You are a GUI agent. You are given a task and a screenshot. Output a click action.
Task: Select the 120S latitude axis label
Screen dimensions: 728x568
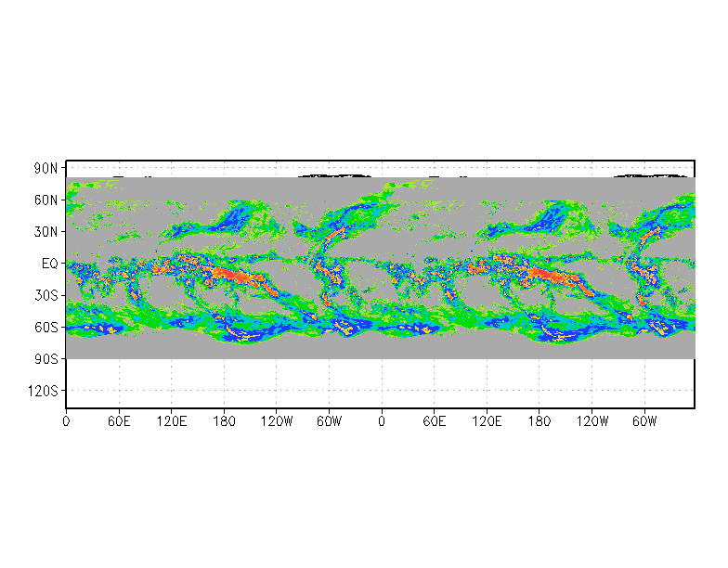(x=43, y=392)
